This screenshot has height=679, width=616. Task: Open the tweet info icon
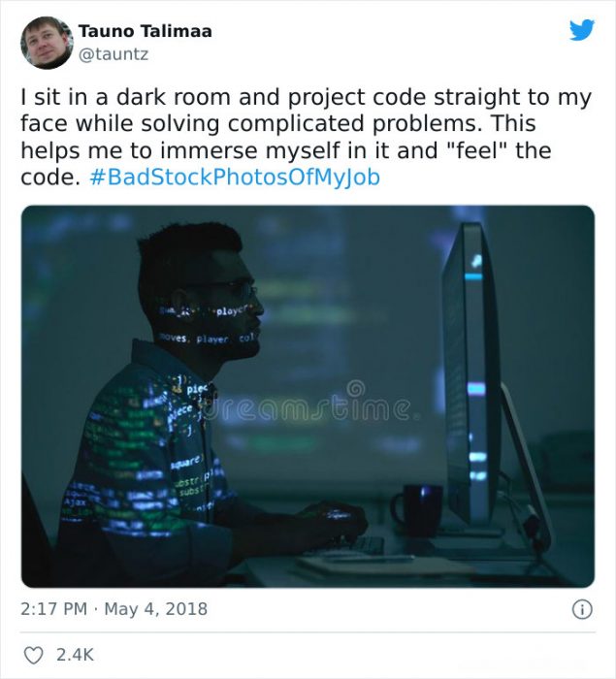(x=582, y=609)
